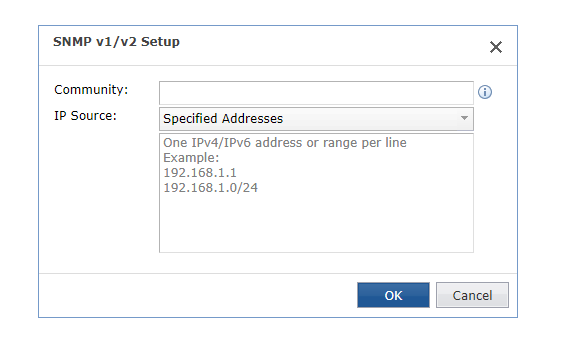
Task: Click the SNMP v1/v2 Setup title
Action: (116, 42)
